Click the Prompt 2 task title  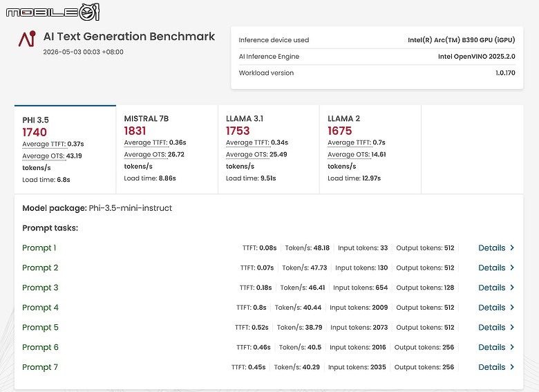click(x=40, y=268)
